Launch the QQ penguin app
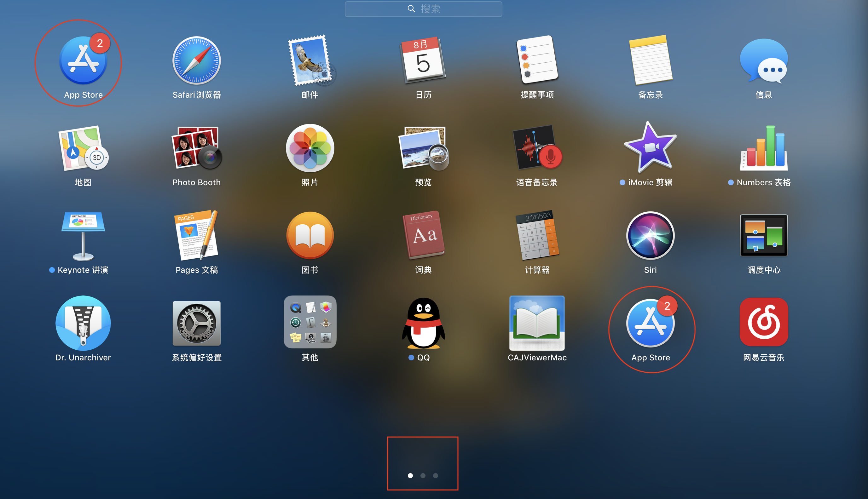 coord(423,323)
